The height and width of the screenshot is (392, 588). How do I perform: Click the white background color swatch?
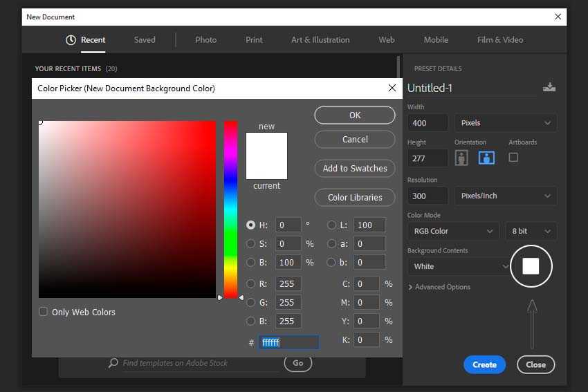[x=531, y=266]
